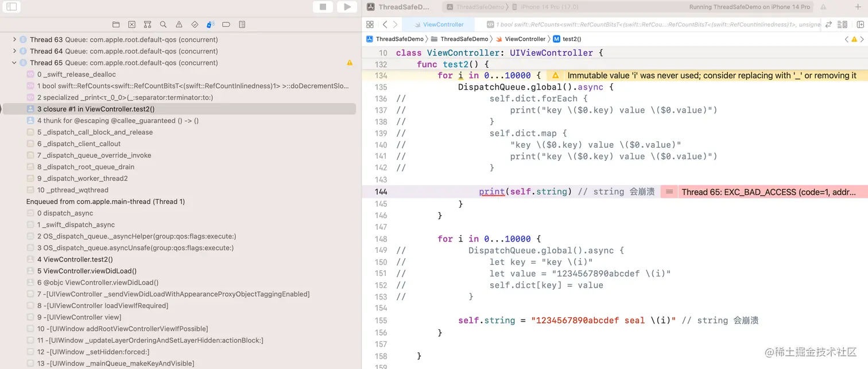Click the plus Library button
868x369 pixels.
click(x=859, y=7)
